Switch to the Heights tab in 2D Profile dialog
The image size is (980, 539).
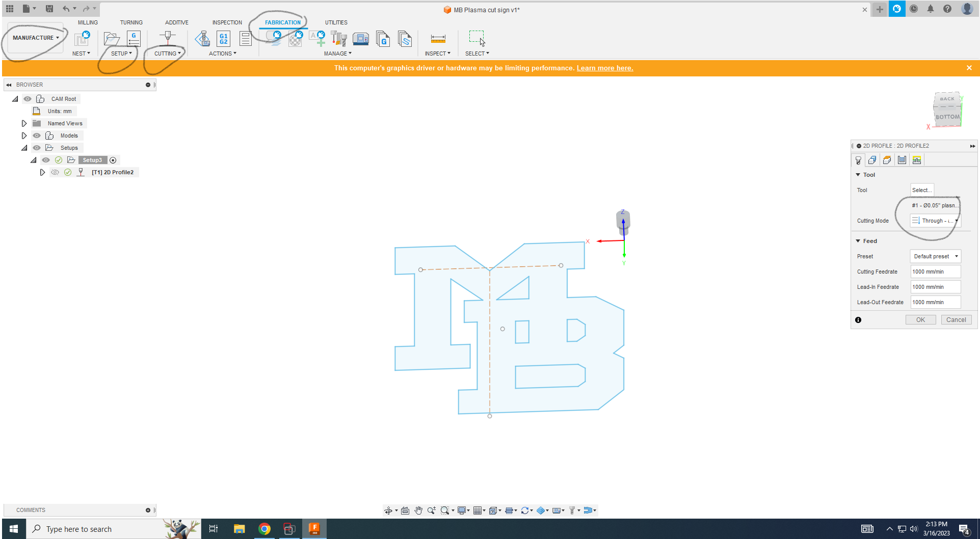click(887, 159)
